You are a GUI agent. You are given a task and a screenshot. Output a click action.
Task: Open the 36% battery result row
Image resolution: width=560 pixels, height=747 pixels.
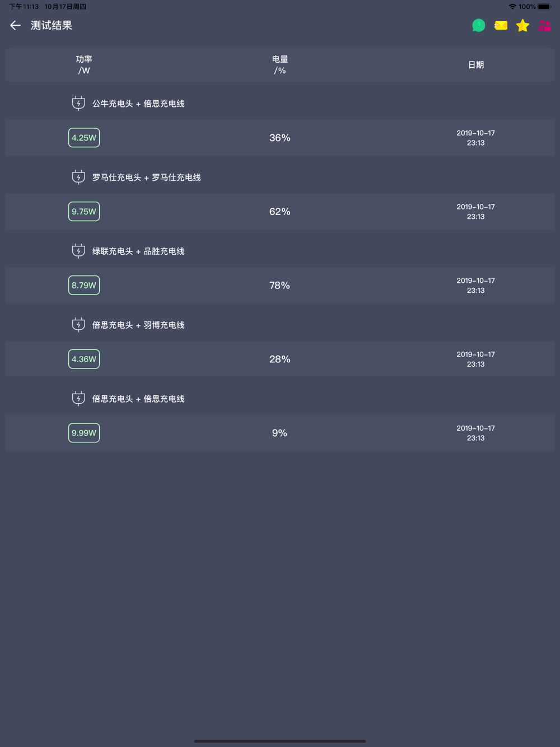(x=280, y=138)
